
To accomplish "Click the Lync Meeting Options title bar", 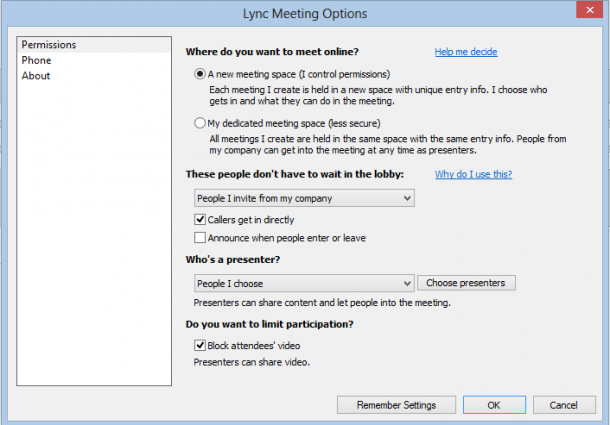I will coord(305,14).
